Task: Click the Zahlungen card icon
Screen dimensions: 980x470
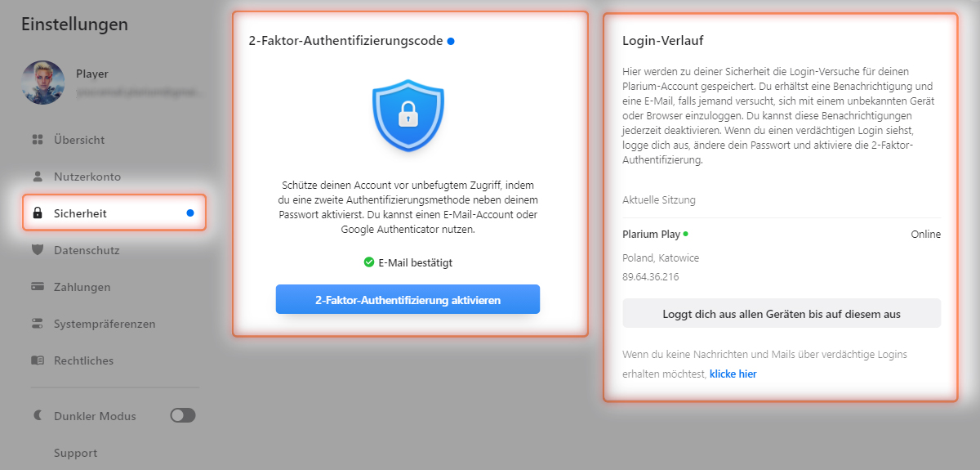Action: pyautogui.click(x=37, y=287)
